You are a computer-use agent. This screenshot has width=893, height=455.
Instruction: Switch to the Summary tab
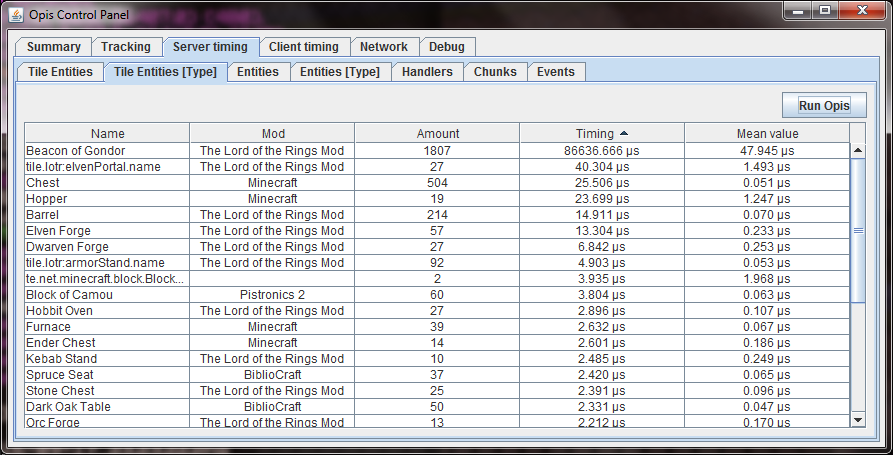pos(54,47)
